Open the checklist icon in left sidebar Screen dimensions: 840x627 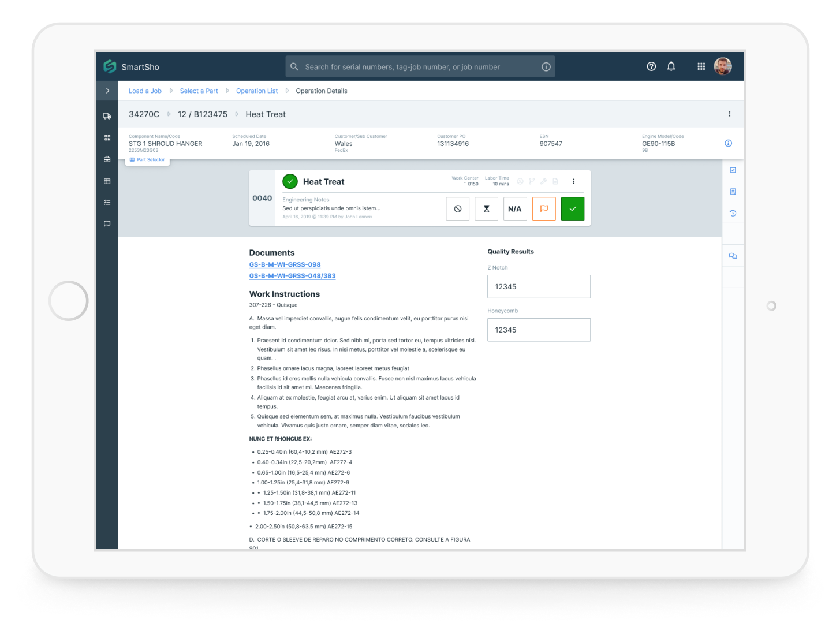[x=107, y=203]
